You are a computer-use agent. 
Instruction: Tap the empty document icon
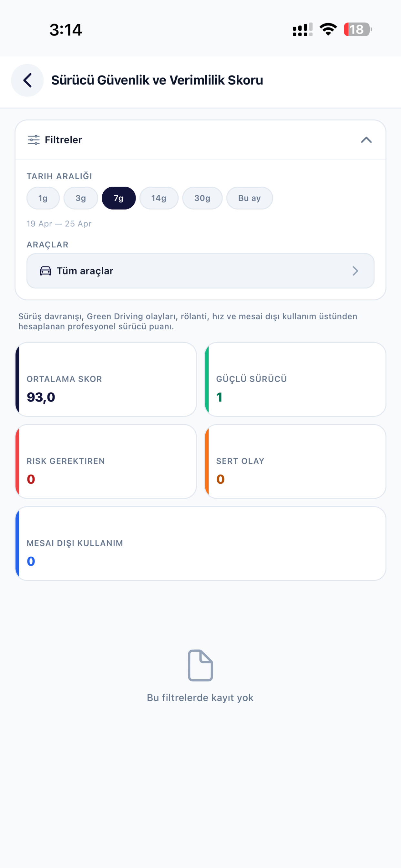(200, 666)
